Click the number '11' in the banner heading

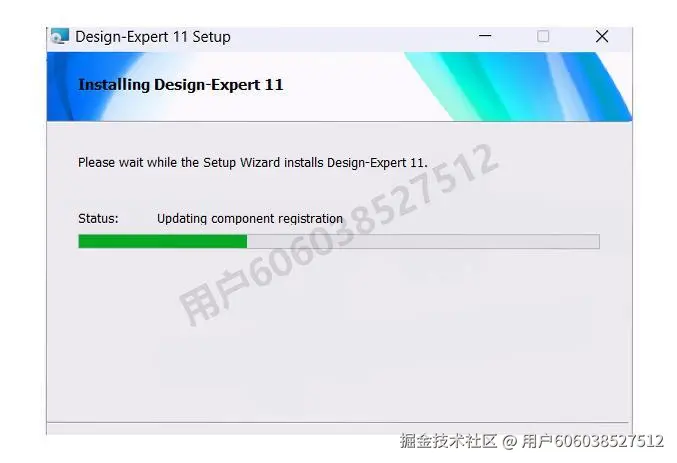coord(274,85)
